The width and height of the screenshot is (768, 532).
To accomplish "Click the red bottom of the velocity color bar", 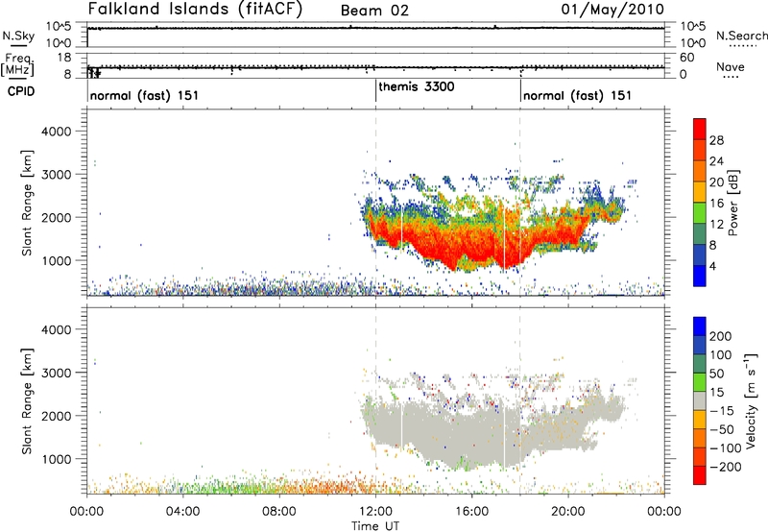I will (700, 475).
